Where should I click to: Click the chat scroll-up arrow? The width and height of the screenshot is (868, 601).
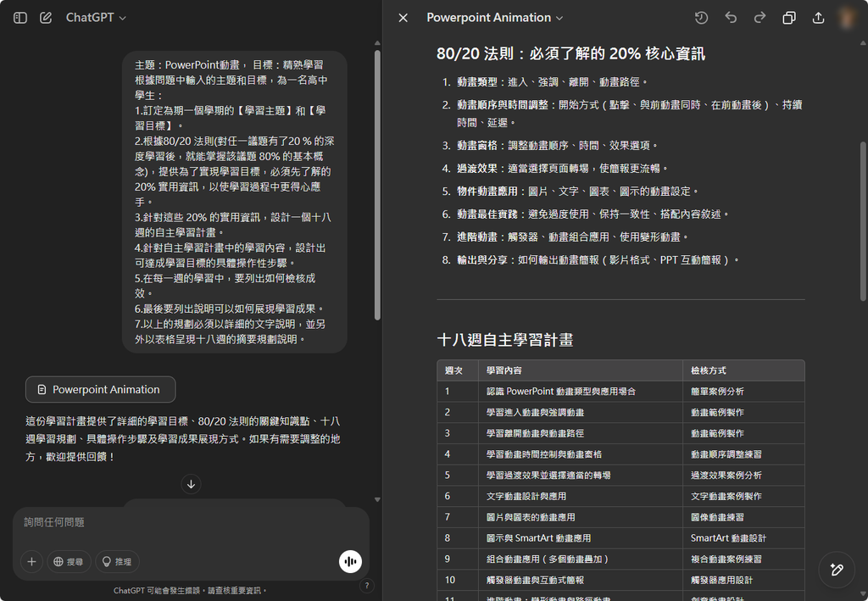pyautogui.click(x=377, y=42)
